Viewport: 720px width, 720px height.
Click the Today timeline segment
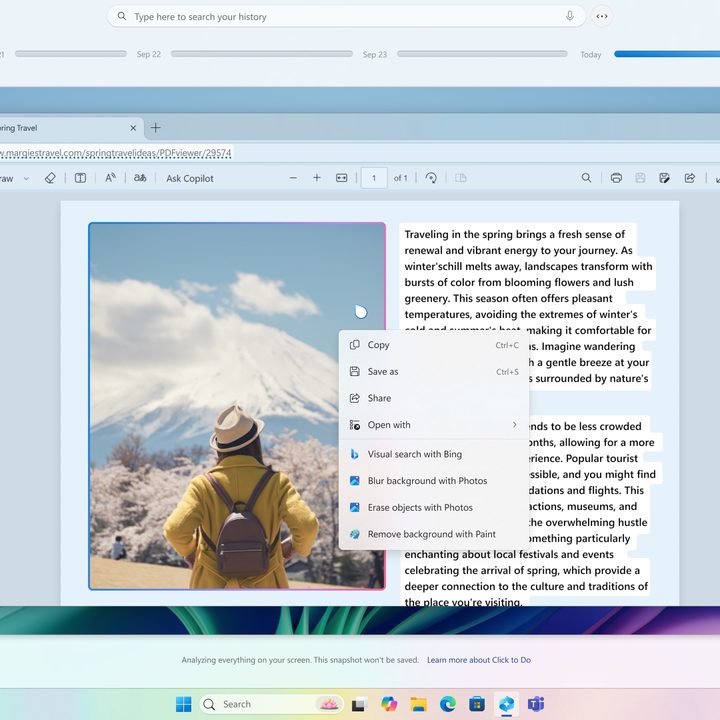pos(667,54)
